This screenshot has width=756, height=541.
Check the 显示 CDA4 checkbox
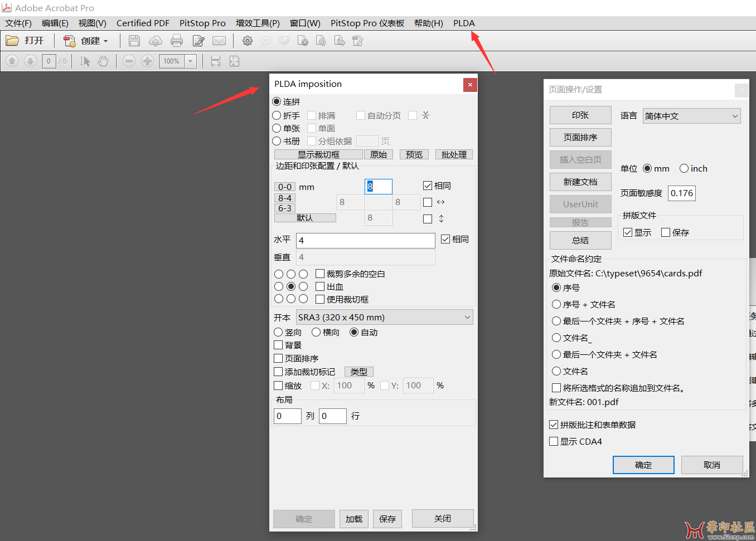pos(554,441)
